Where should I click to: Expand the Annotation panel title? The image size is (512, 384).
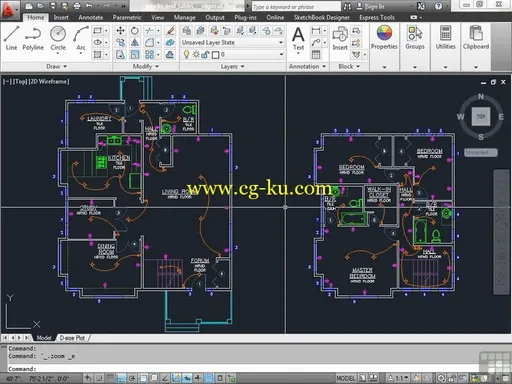(x=307, y=66)
